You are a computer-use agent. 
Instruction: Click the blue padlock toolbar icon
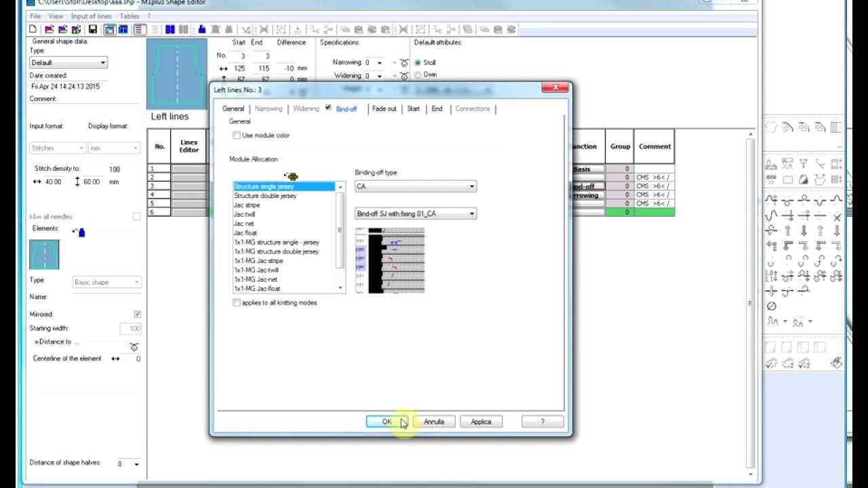(202, 29)
